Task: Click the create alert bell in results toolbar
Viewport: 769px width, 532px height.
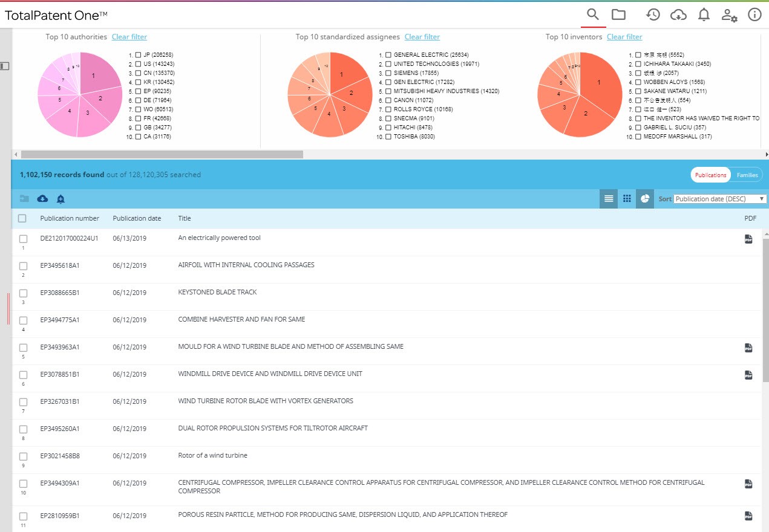Action: pos(61,198)
